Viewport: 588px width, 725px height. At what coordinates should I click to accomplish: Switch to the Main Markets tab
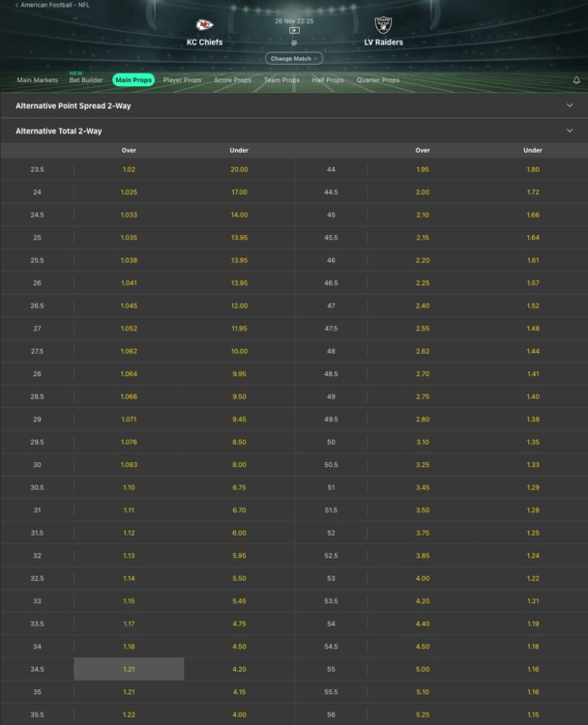click(x=38, y=80)
